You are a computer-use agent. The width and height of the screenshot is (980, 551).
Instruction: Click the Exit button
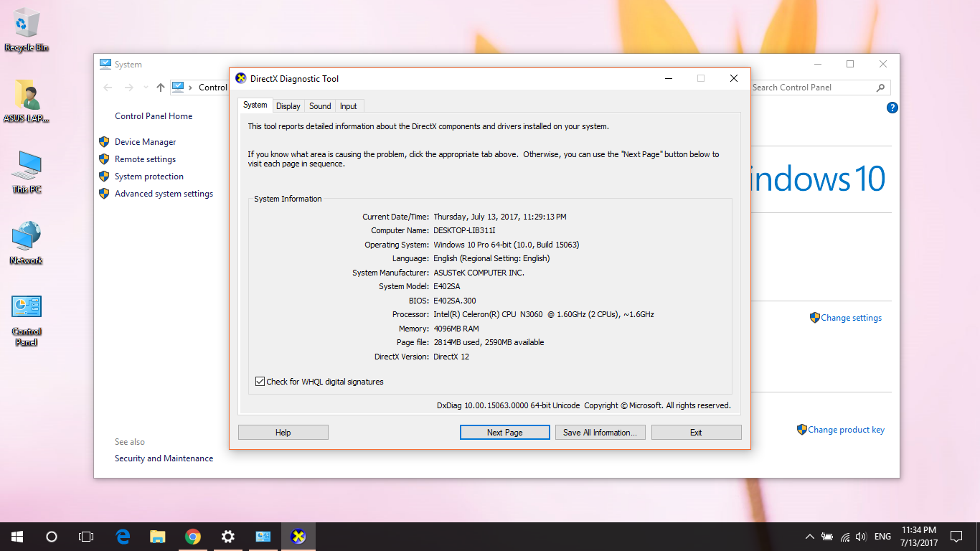696,433
